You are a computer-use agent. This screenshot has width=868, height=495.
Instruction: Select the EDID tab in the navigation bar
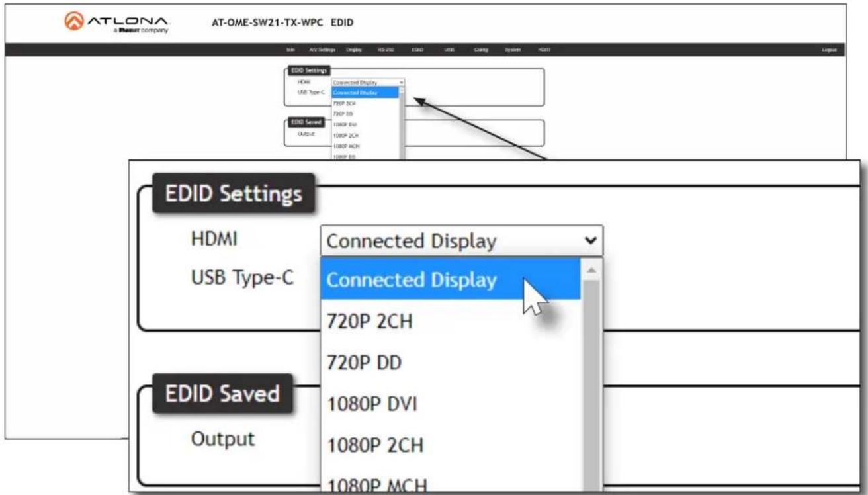point(417,50)
